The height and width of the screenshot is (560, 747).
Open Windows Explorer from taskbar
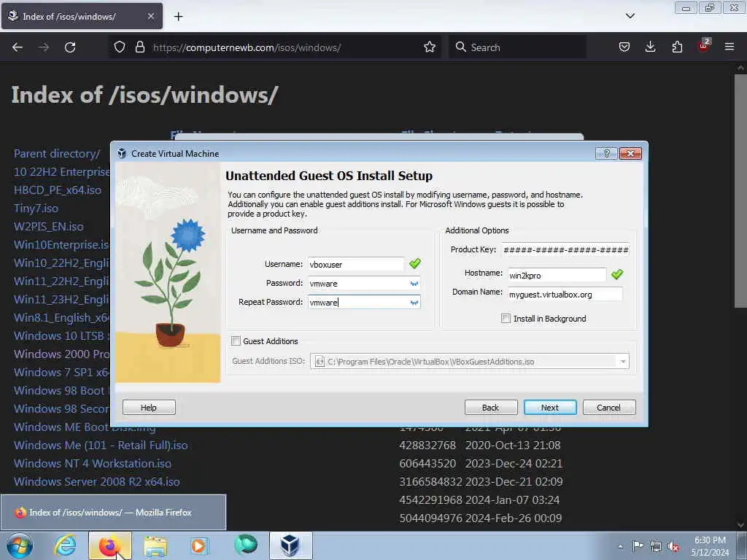click(155, 545)
